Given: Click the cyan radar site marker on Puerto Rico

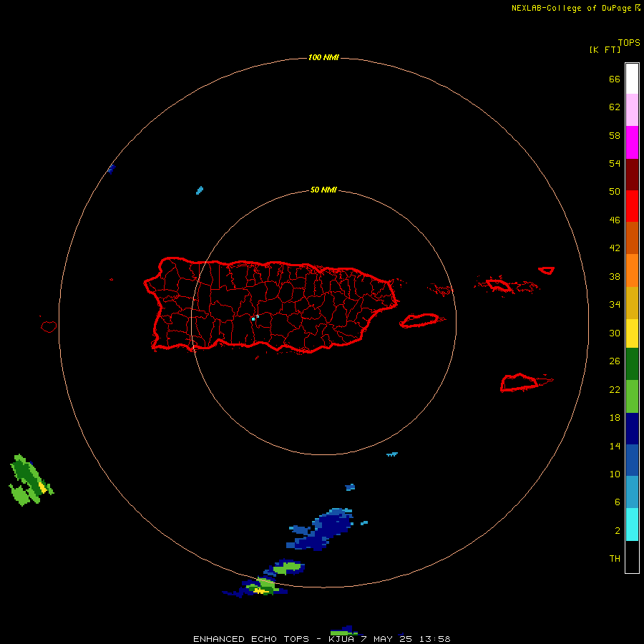Looking at the screenshot, I should point(253,318).
